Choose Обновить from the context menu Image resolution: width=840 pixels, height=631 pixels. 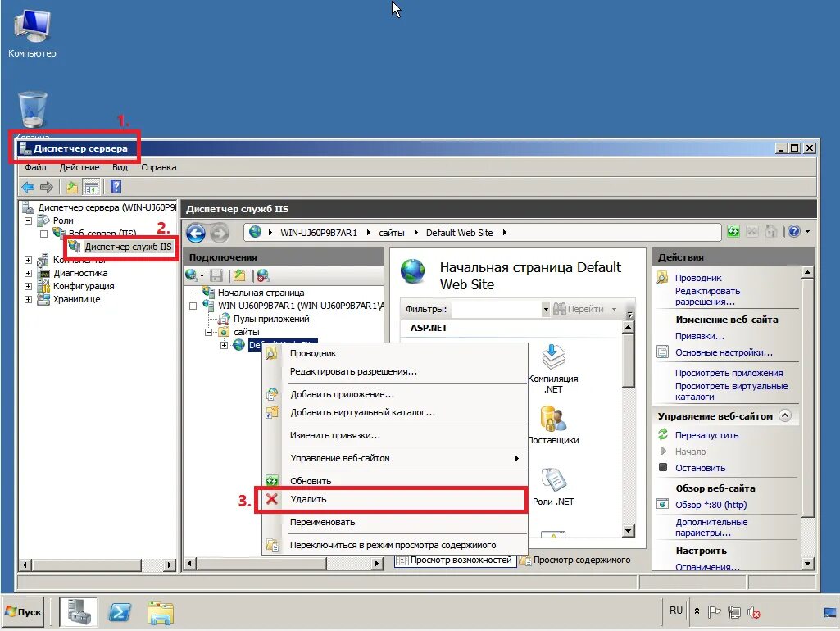394,481
